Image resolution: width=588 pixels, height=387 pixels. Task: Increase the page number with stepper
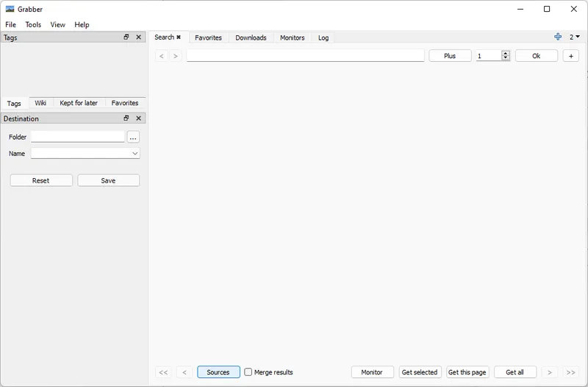point(506,53)
